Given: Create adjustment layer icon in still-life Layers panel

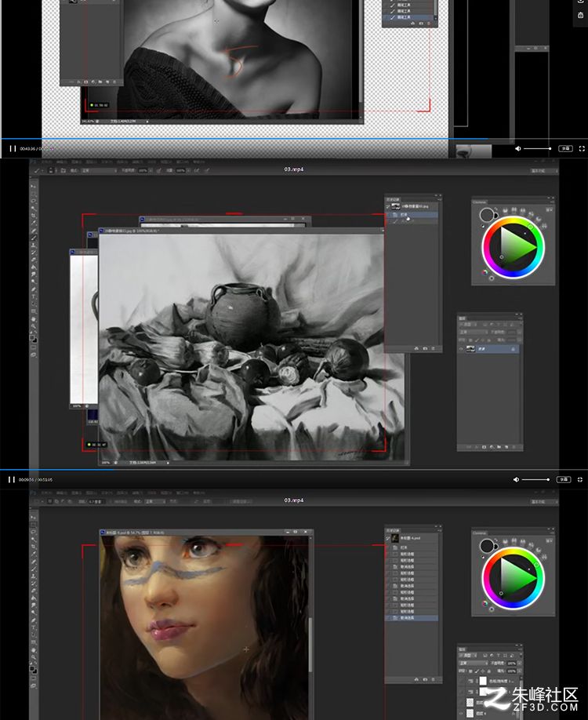Looking at the screenshot, I should pos(492,447).
